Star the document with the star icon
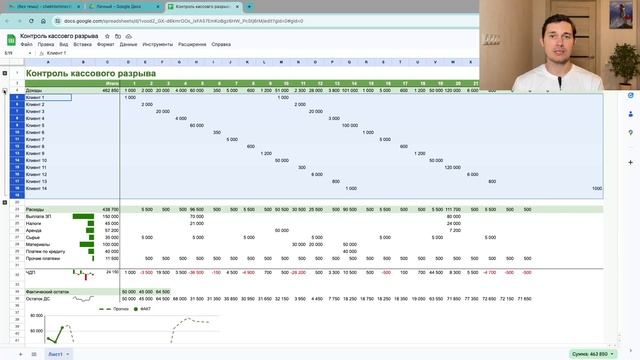Screen dimensions: 640x360 pos(107,36)
